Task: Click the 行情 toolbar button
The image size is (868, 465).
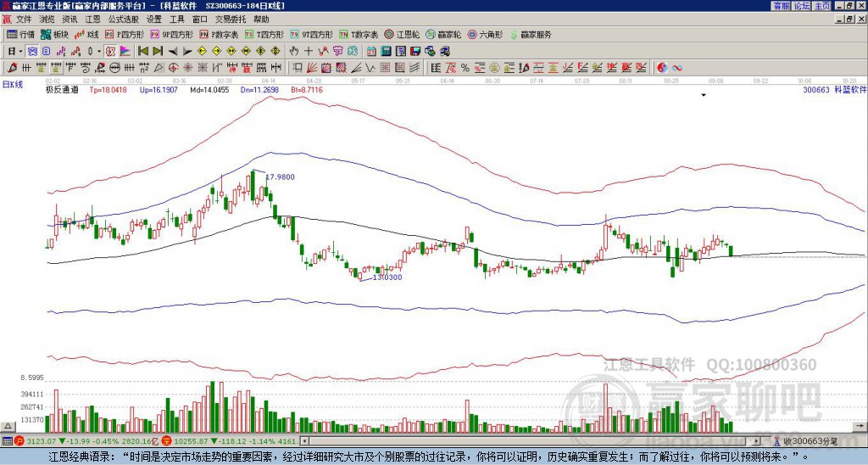Action: pyautogui.click(x=20, y=34)
